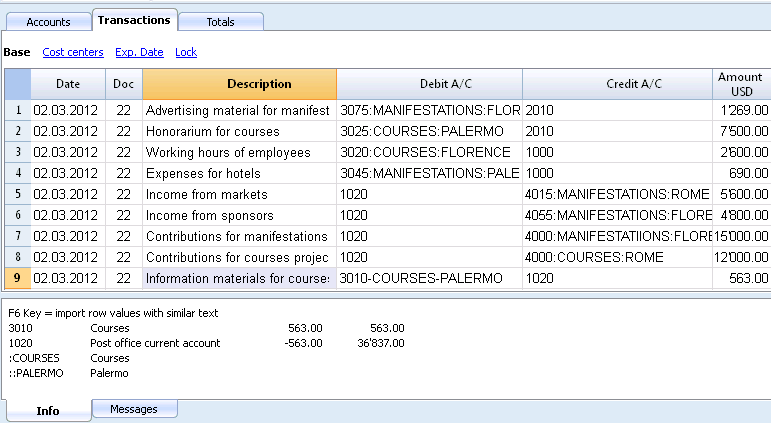Click debit cell '3010-COURSES-PALERMO'
The image size is (771, 423).
click(x=429, y=278)
